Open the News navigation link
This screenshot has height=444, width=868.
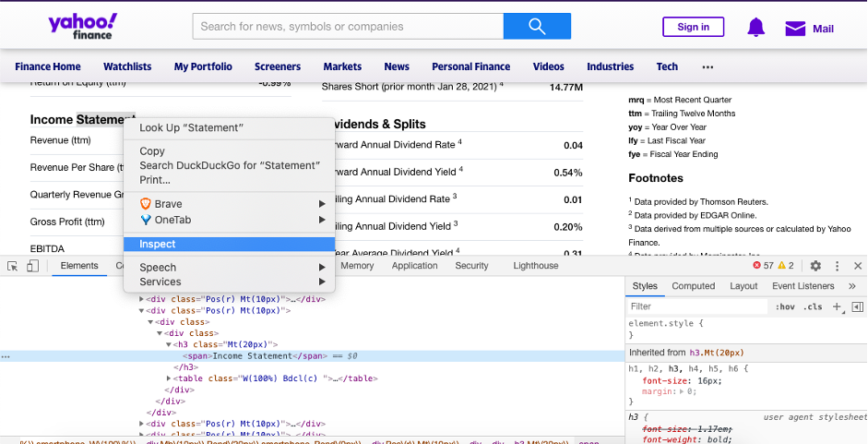pyautogui.click(x=397, y=66)
